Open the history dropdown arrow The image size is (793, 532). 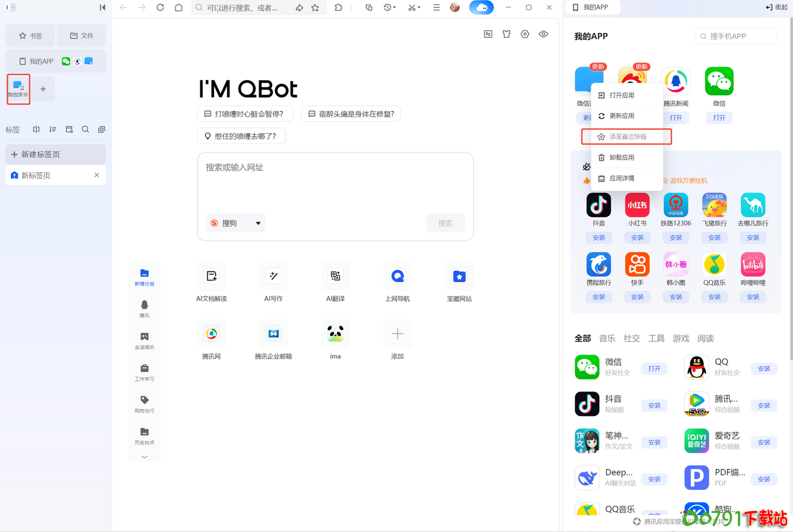pyautogui.click(x=393, y=7)
